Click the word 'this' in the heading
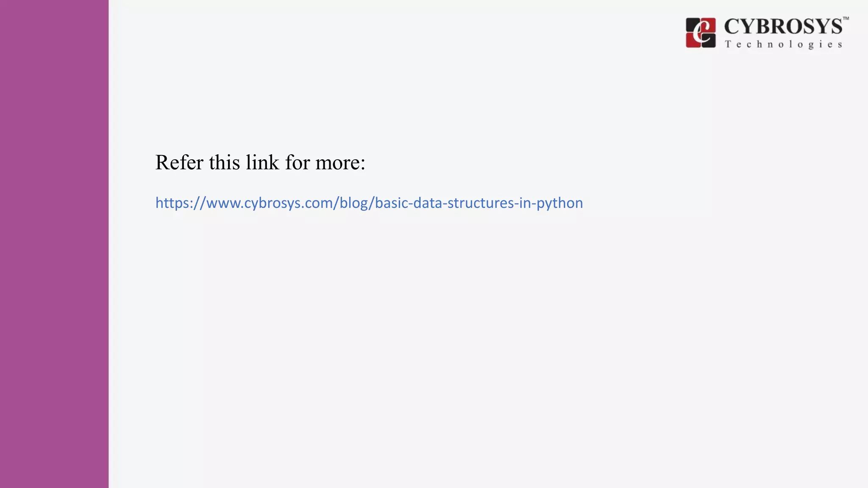 click(x=225, y=162)
